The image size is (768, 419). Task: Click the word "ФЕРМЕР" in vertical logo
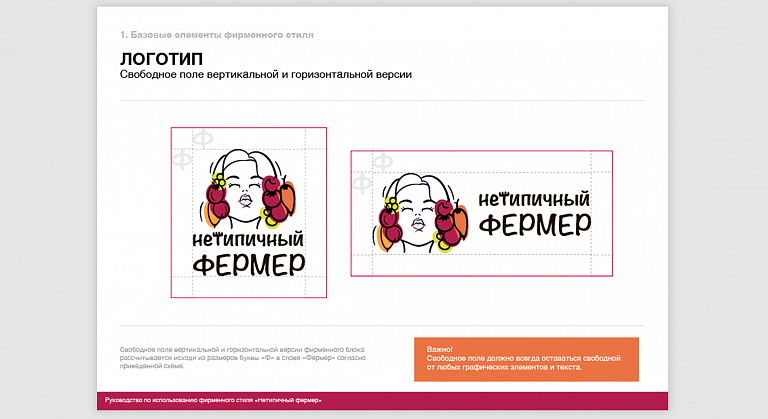(249, 264)
